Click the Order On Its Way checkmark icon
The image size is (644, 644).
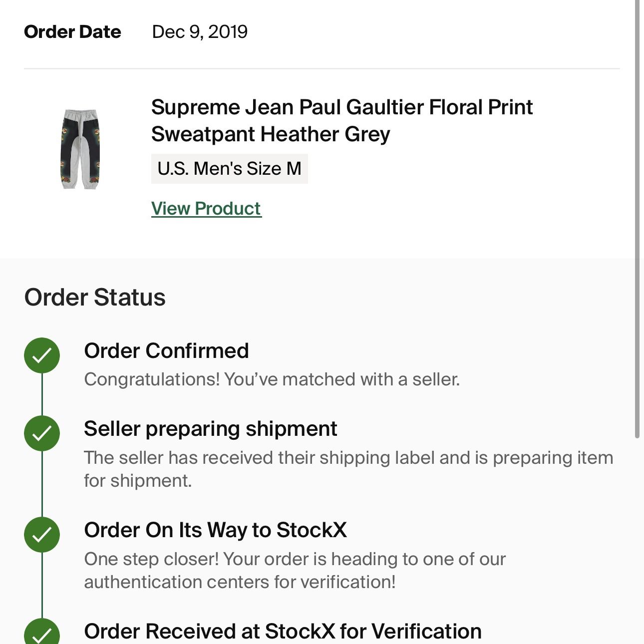click(x=42, y=535)
